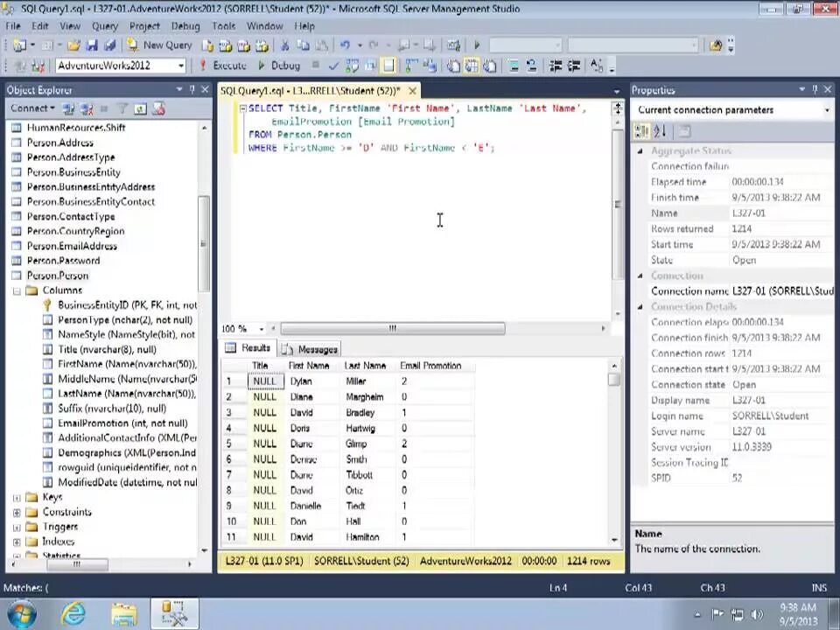Expand the Triggers folder
Screen dimensions: 840x630
[x=17, y=527]
